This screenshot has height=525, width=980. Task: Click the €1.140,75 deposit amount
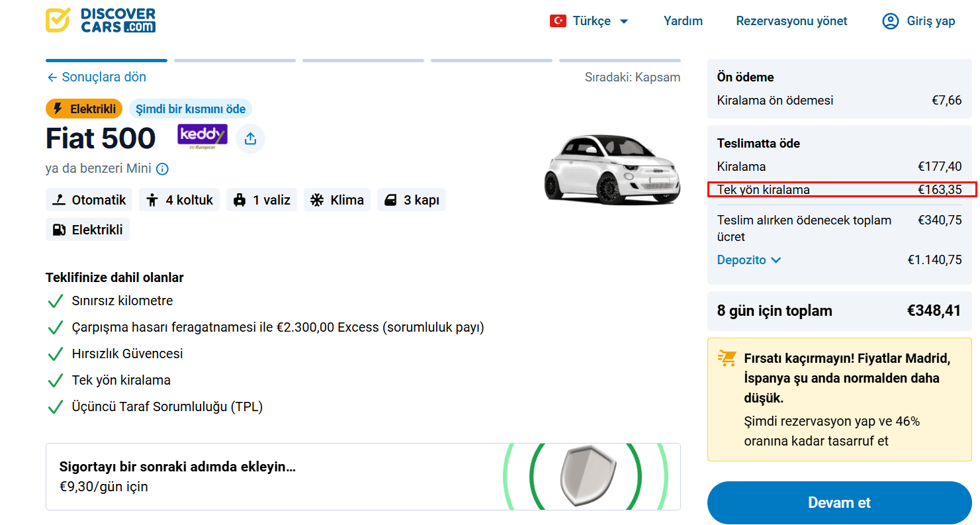click(x=934, y=260)
